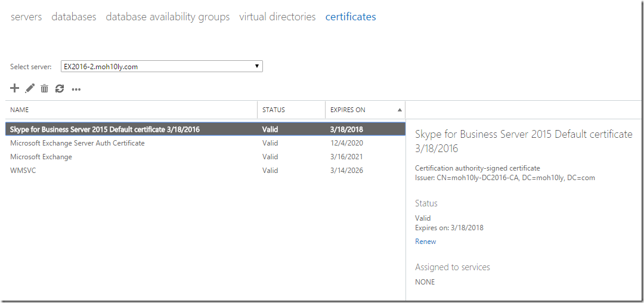Select the Microsoft Exchange certificate row
Screen dimensions: 644x303
[205, 157]
